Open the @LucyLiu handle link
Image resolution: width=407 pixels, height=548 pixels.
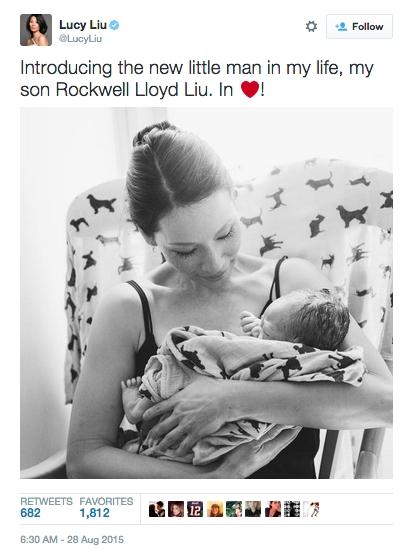click(80, 39)
